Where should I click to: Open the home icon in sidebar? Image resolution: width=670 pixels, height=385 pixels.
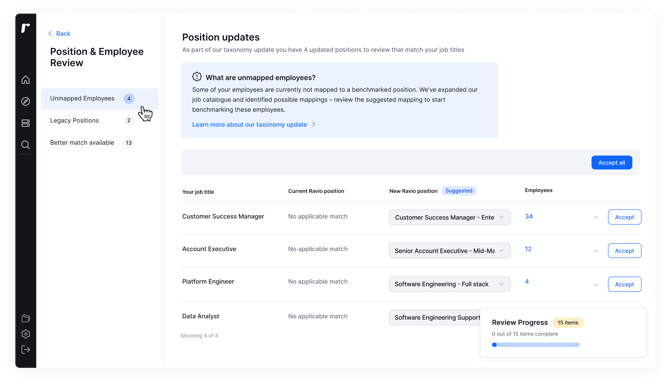[x=26, y=80]
